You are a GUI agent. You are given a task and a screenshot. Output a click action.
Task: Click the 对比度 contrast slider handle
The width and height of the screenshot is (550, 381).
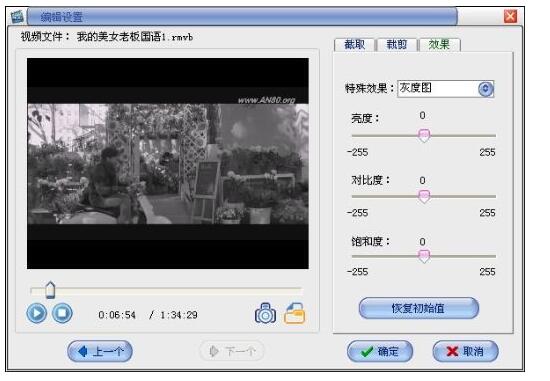pyautogui.click(x=424, y=197)
